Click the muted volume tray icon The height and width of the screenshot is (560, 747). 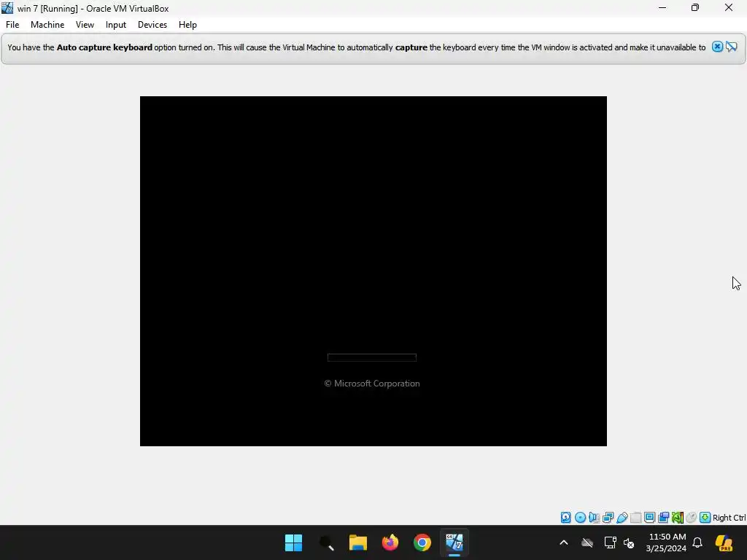coord(629,542)
